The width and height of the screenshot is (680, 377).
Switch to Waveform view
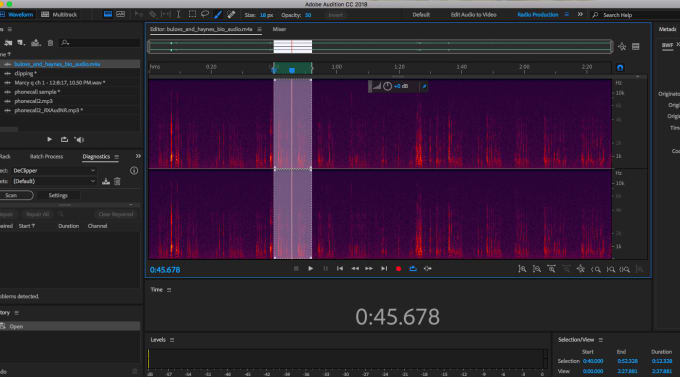coord(16,15)
